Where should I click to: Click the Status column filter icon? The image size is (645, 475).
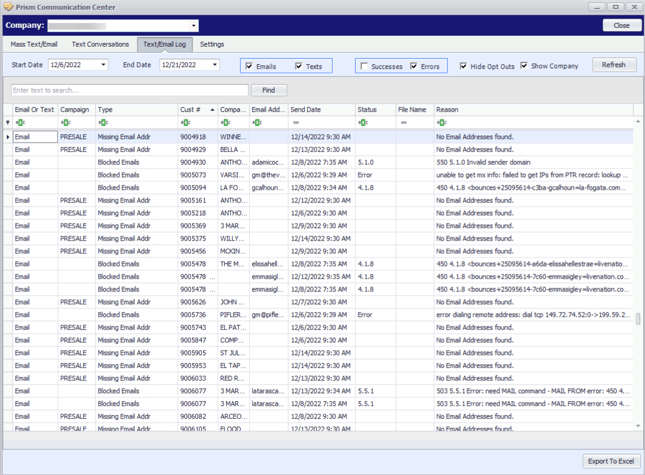click(x=363, y=123)
